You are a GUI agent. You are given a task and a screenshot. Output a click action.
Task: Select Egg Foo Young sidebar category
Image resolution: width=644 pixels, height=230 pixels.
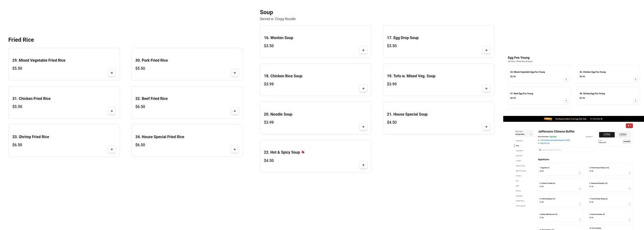click(x=521, y=171)
